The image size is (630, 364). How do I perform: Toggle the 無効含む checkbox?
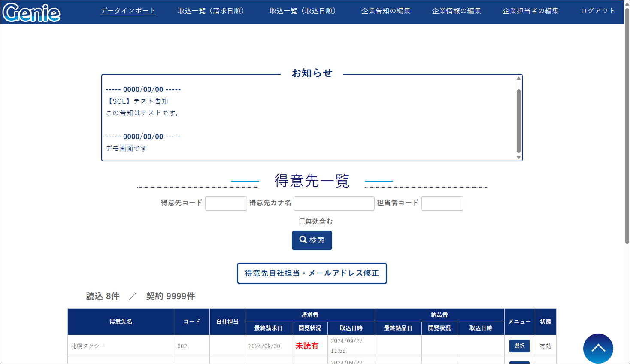coord(302,221)
